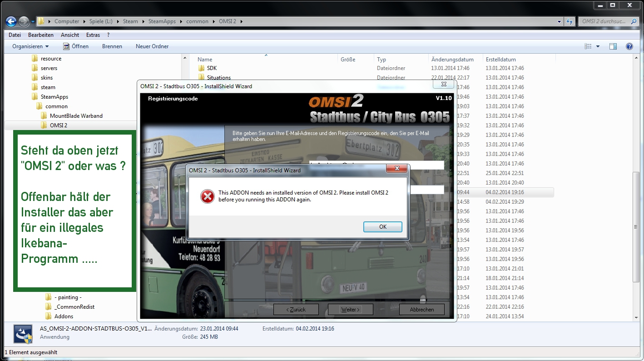Click SteamApps in the address breadcrumb

(162, 21)
